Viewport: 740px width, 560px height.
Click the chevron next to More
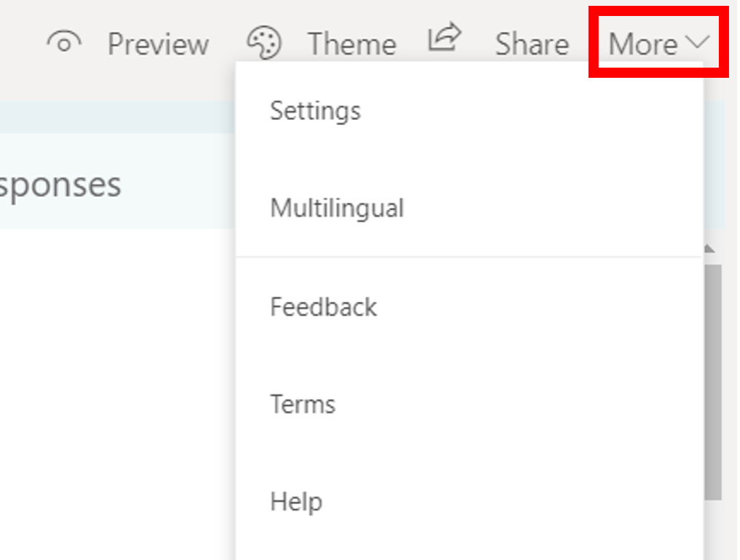pyautogui.click(x=696, y=44)
